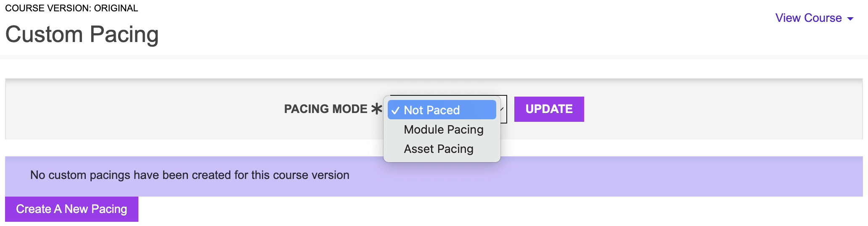Click the word Course in View Course

click(823, 18)
